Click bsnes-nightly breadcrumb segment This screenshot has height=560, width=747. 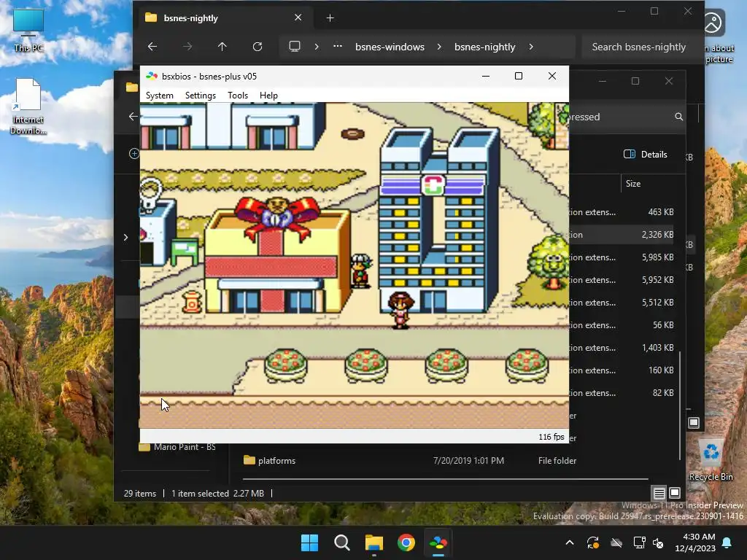(484, 47)
